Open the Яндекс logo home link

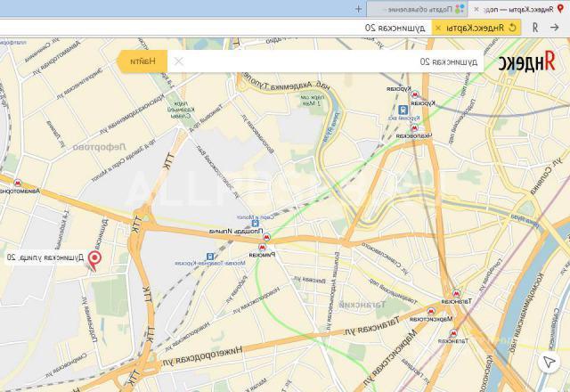coord(526,61)
